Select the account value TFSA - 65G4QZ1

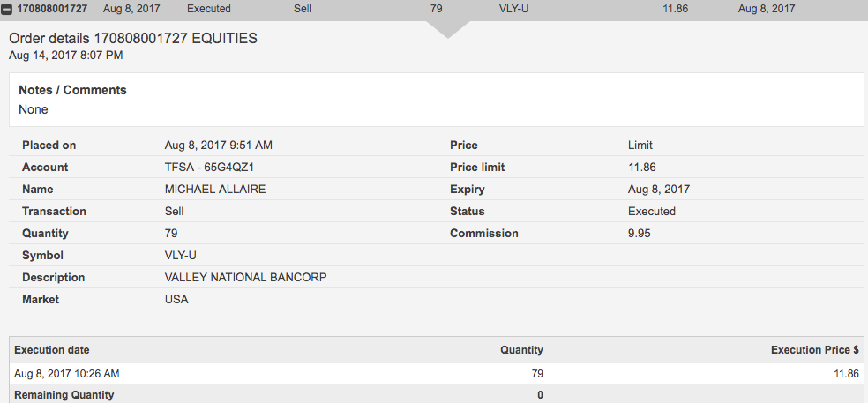click(205, 168)
